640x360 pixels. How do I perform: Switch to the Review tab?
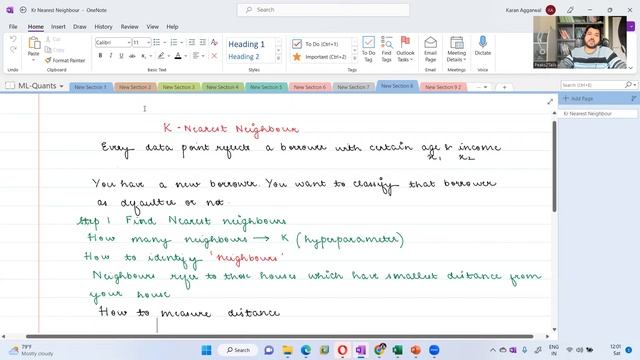click(129, 27)
